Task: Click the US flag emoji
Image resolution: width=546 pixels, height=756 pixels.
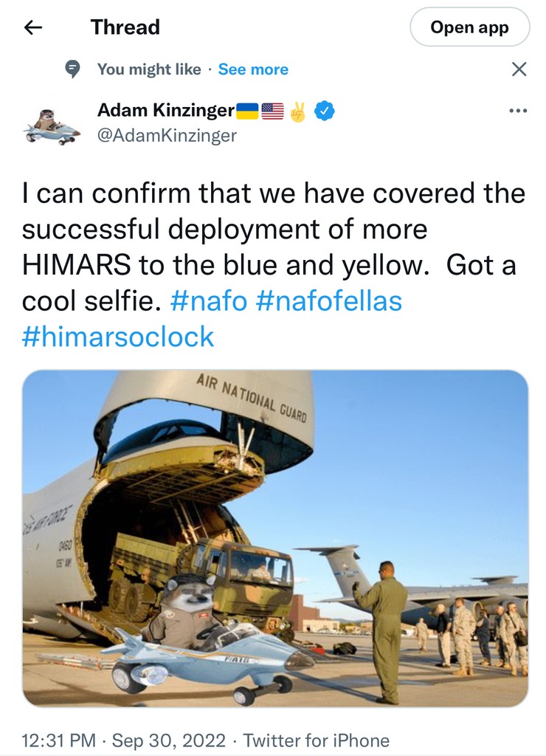Action: [273, 111]
